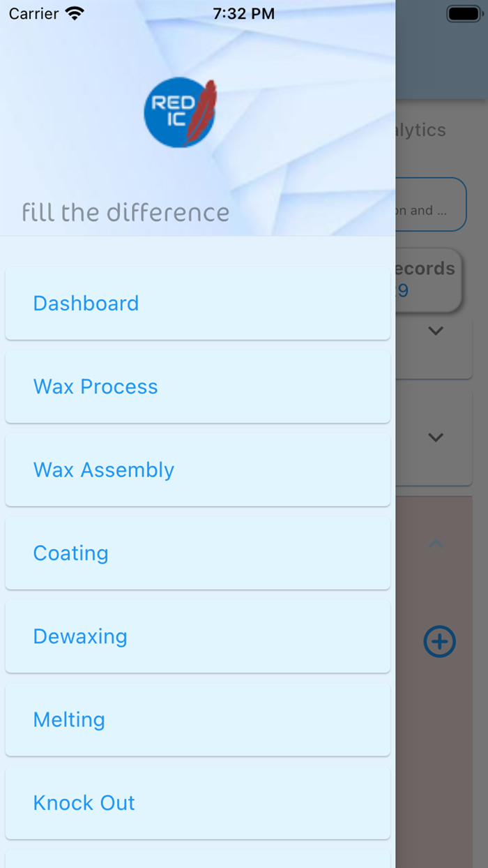Screen dimensions: 488x868
Task: Tap the RED IC logo
Action: click(x=180, y=113)
